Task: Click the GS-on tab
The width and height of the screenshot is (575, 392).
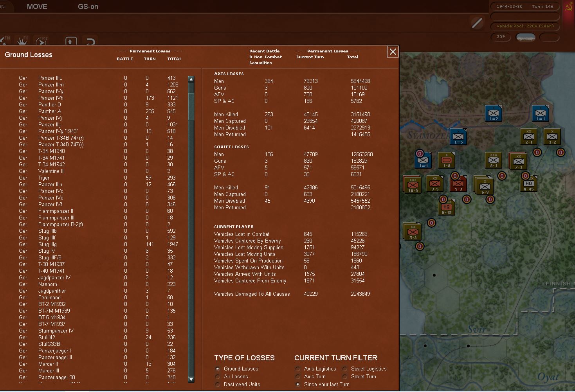Action: (88, 7)
